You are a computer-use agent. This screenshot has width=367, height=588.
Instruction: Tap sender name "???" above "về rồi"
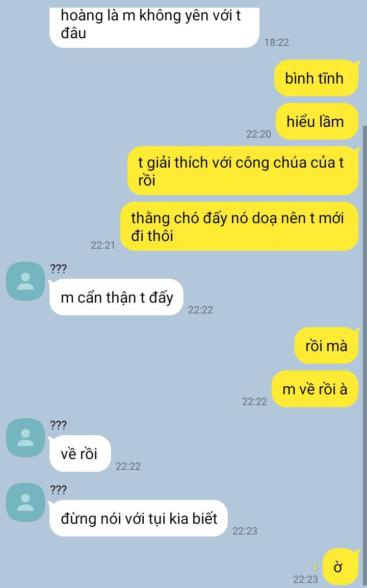58,425
